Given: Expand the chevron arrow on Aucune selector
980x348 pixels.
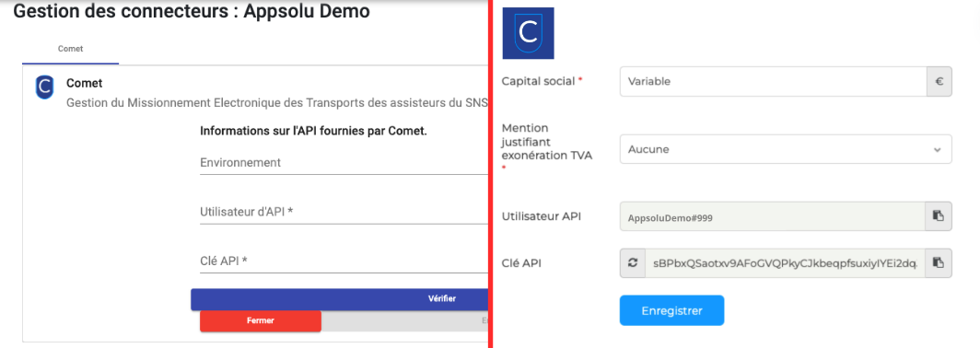Looking at the screenshot, I should click(x=937, y=150).
